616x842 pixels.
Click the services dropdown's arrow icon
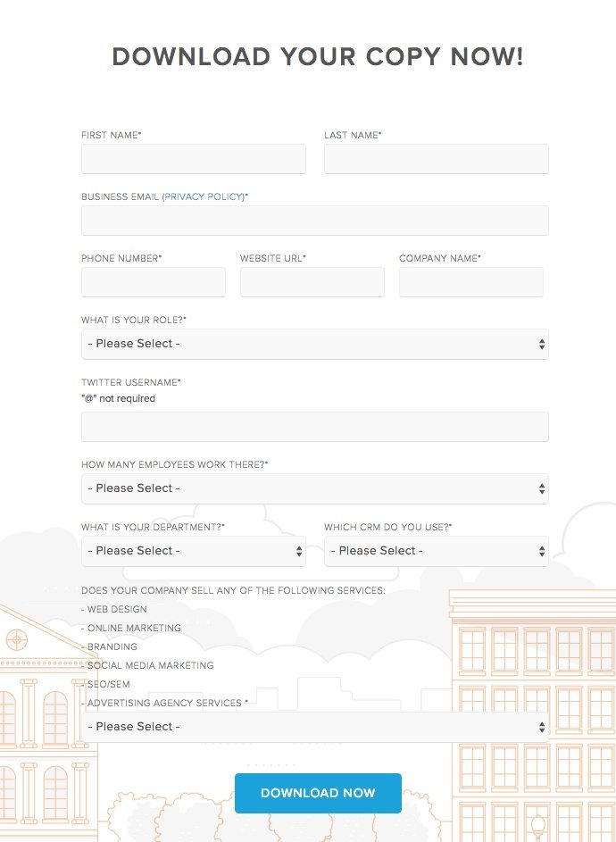click(542, 727)
